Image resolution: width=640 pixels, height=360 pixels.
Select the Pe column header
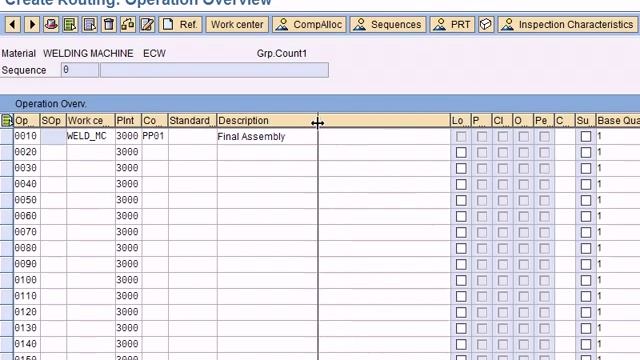544,120
